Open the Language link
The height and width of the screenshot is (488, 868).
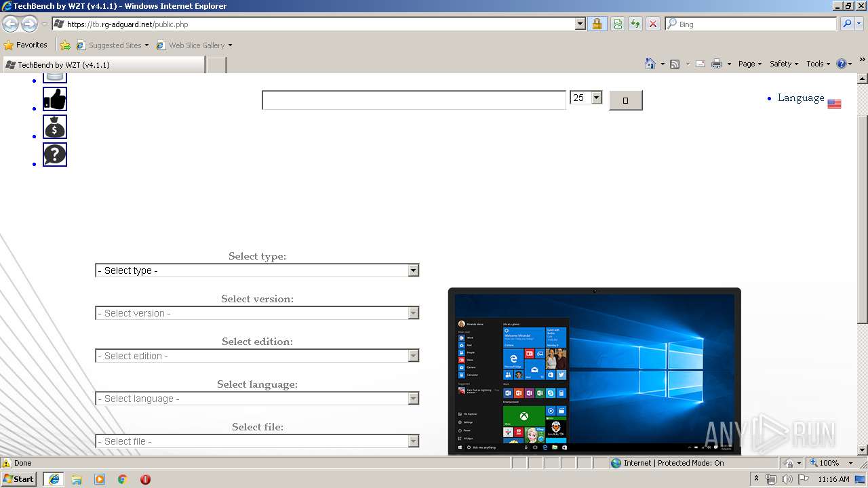[x=801, y=98]
